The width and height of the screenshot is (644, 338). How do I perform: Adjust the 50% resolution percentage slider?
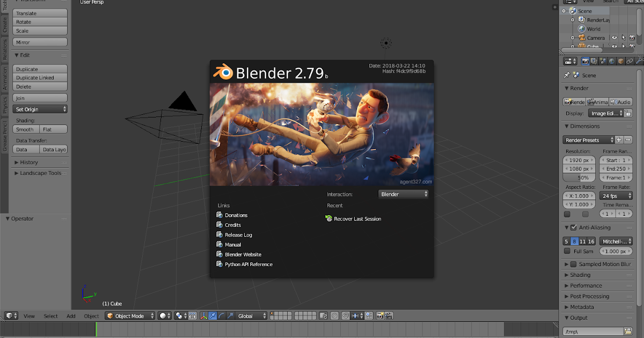pyautogui.click(x=579, y=178)
